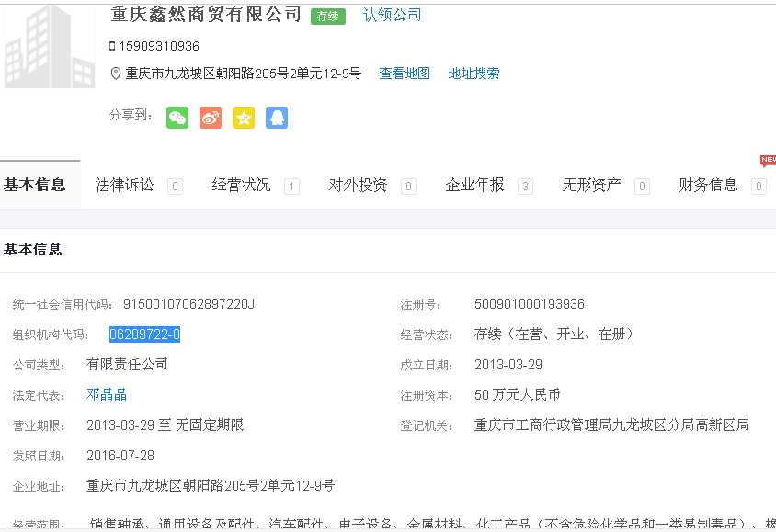Click the company building logo image
This screenshot has width=776, height=532.
[x=50, y=46]
